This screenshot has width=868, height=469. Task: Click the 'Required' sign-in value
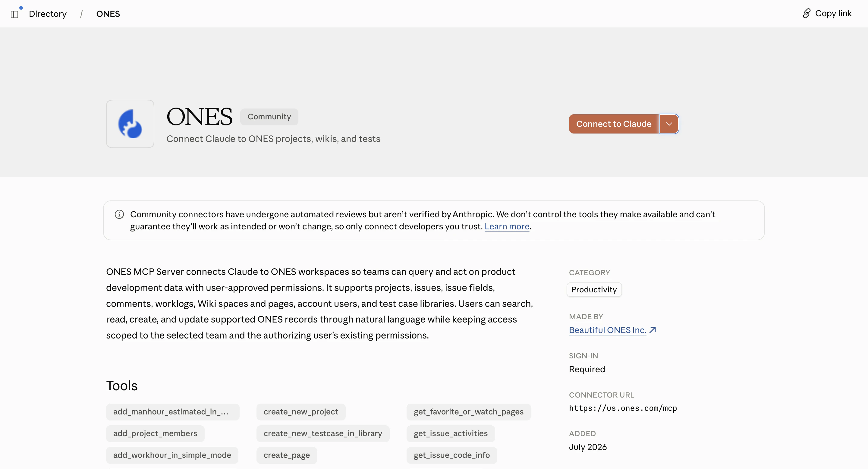pyautogui.click(x=587, y=369)
